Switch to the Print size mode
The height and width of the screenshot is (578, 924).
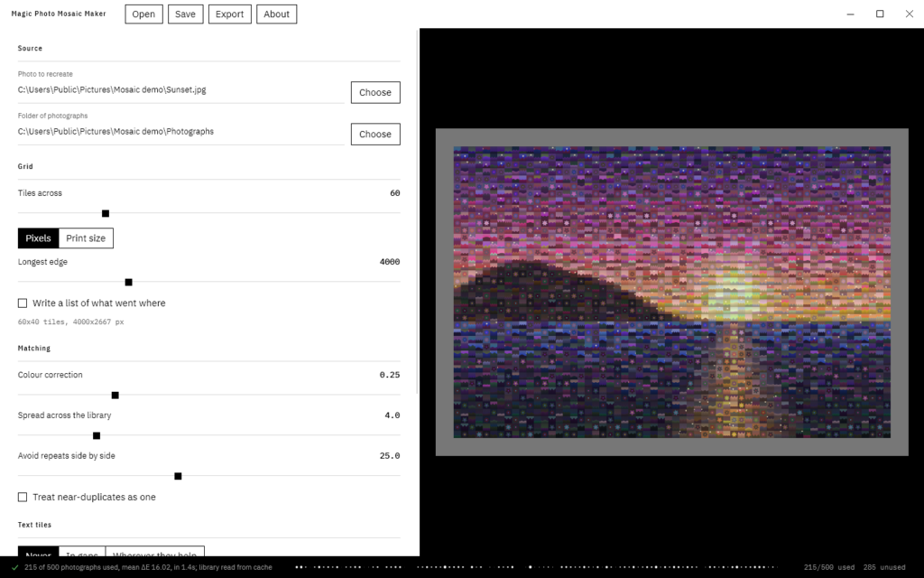coord(86,238)
